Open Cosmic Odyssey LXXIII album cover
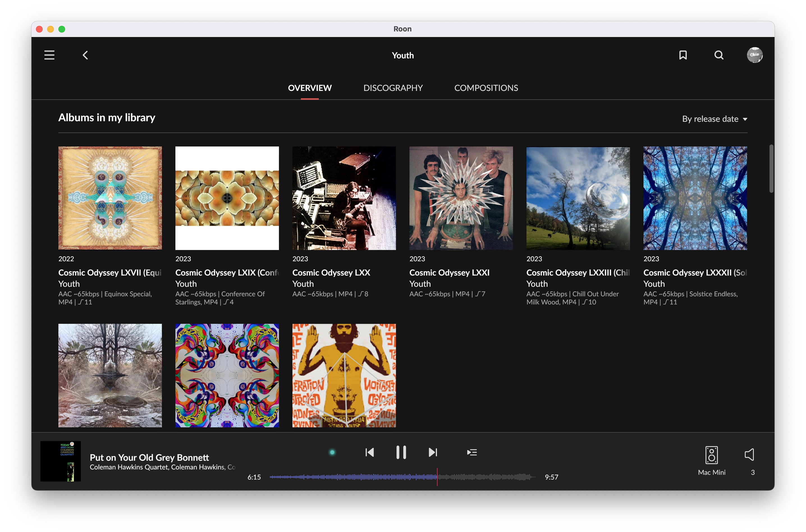The height and width of the screenshot is (532, 806). point(578,198)
